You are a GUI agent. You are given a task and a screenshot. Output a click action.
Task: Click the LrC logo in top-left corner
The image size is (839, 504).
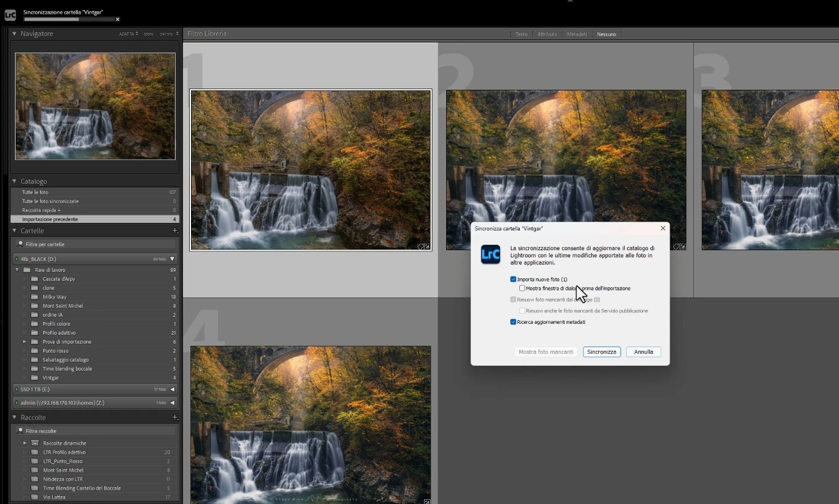coord(10,15)
